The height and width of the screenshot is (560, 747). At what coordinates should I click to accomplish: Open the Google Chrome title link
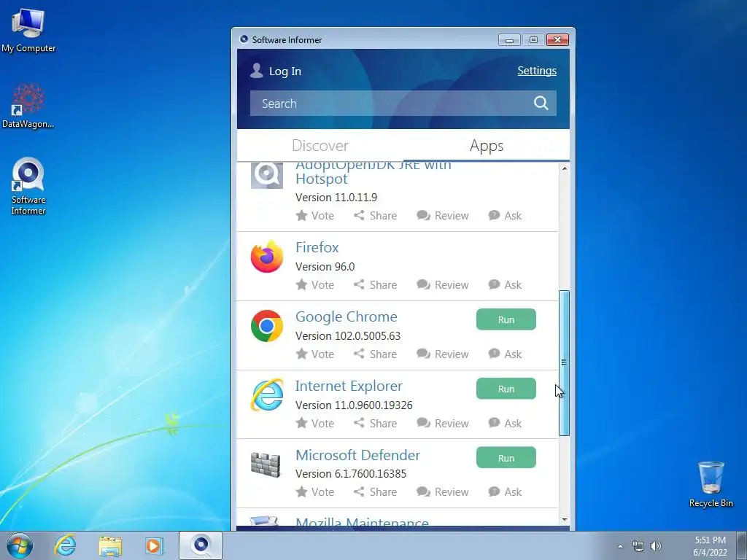click(347, 316)
